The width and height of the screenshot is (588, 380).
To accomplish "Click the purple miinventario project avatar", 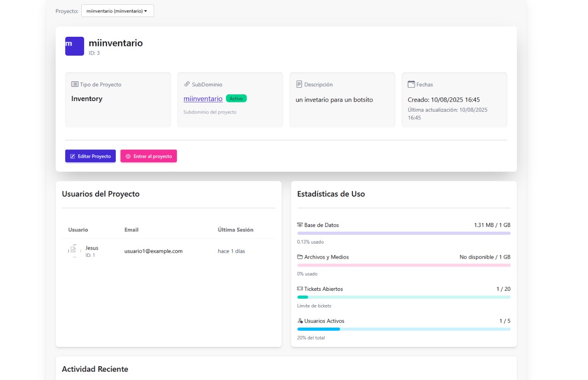I will (74, 46).
